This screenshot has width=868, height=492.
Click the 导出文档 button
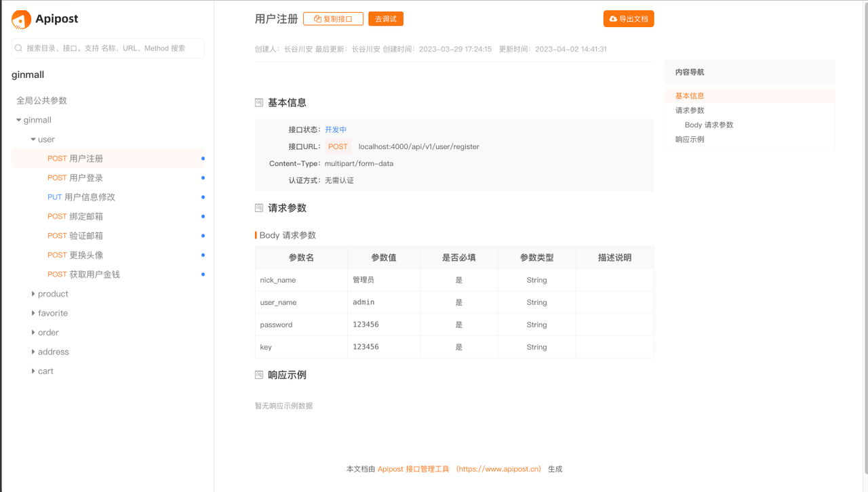tap(629, 19)
